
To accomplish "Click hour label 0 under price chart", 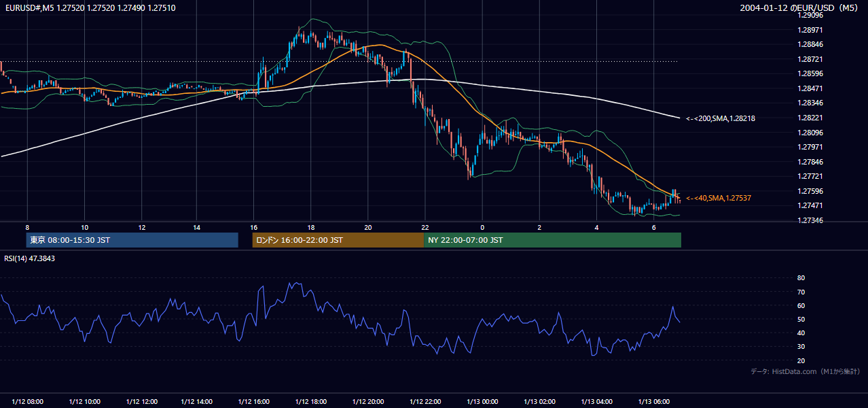I will click(x=482, y=227).
